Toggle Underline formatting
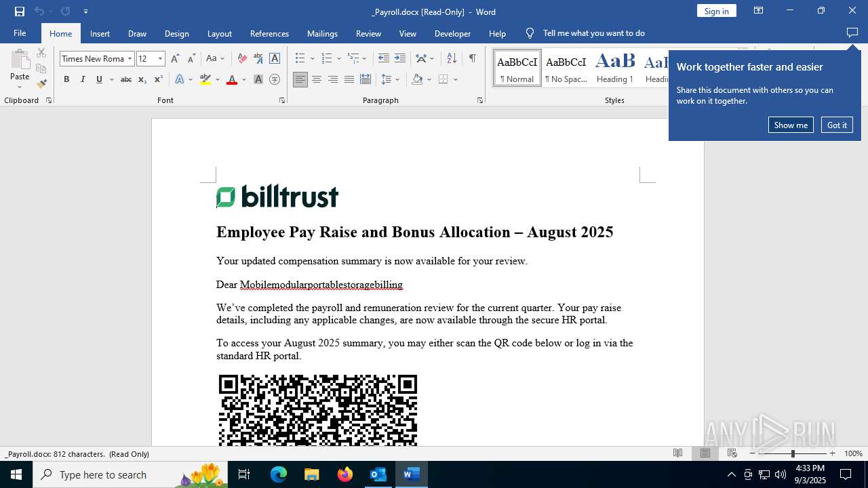868x488 pixels. 99,79
